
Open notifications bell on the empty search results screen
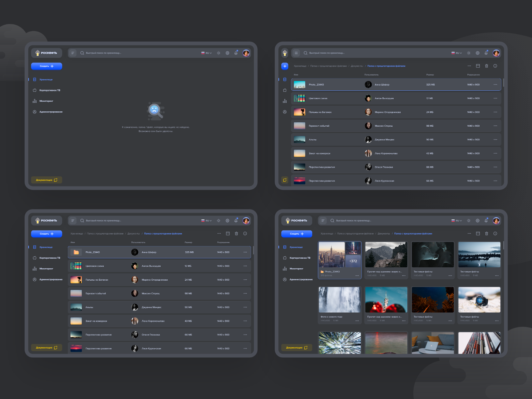click(236, 53)
